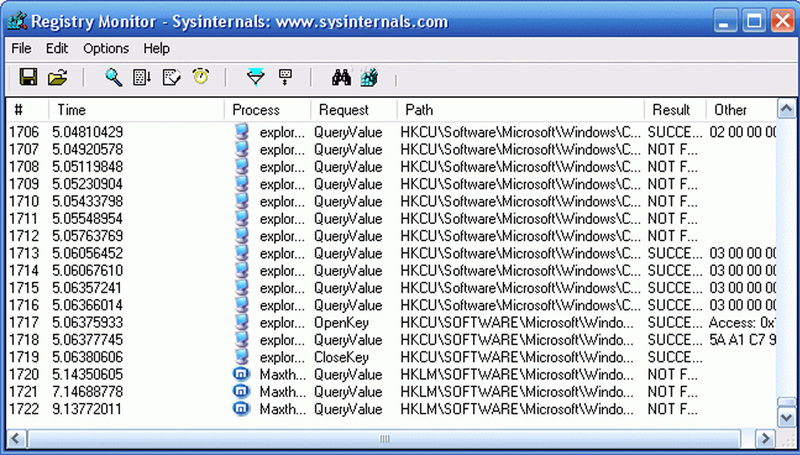This screenshot has height=455, width=800.
Task: Click time 5.05230904 in row 1709
Action: 87,184
